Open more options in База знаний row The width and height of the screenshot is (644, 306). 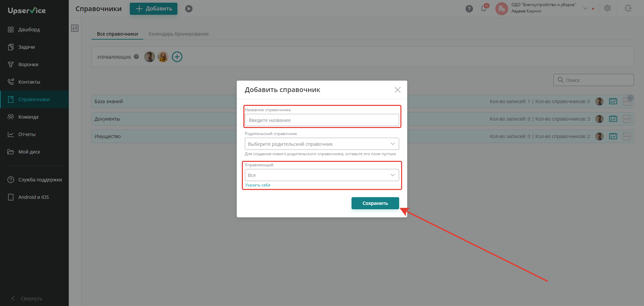pos(627,101)
